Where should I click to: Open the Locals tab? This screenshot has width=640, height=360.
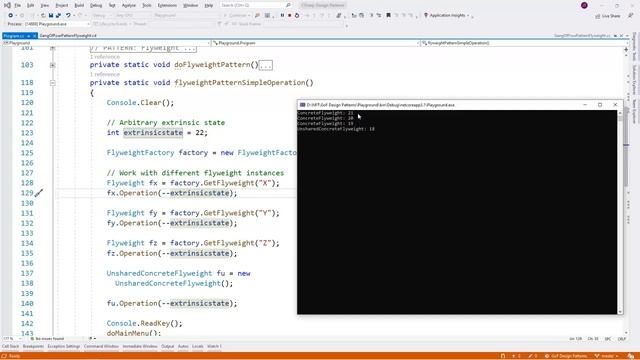[x=198, y=347]
